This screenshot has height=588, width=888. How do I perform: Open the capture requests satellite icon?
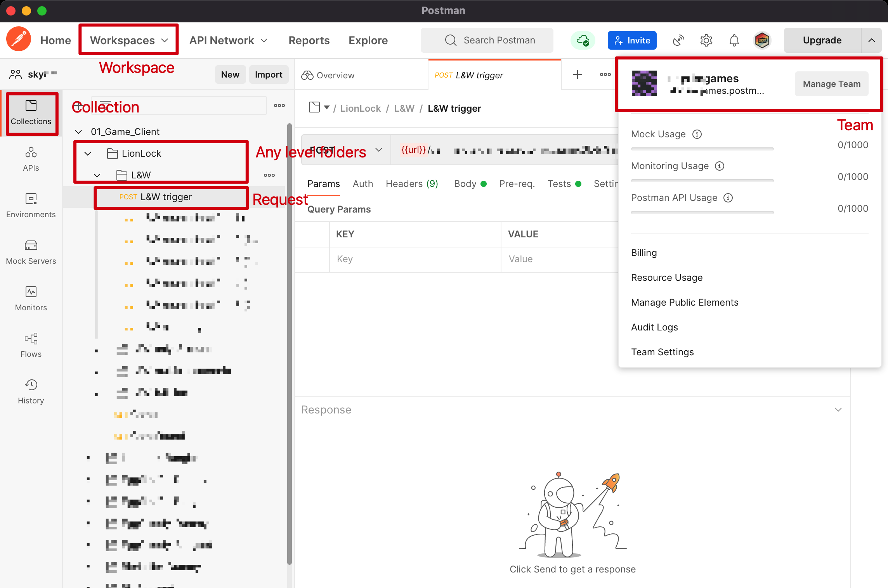[x=678, y=40]
